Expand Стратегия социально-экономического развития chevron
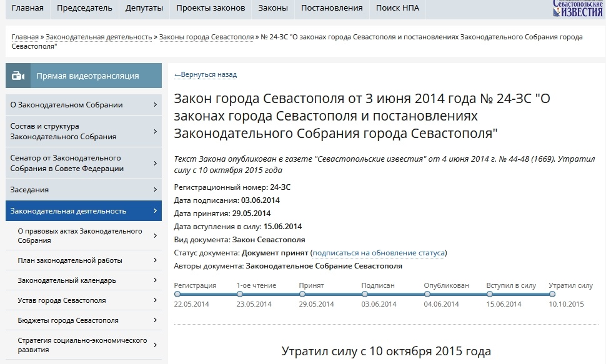The width and height of the screenshot is (606, 364). [x=155, y=345]
